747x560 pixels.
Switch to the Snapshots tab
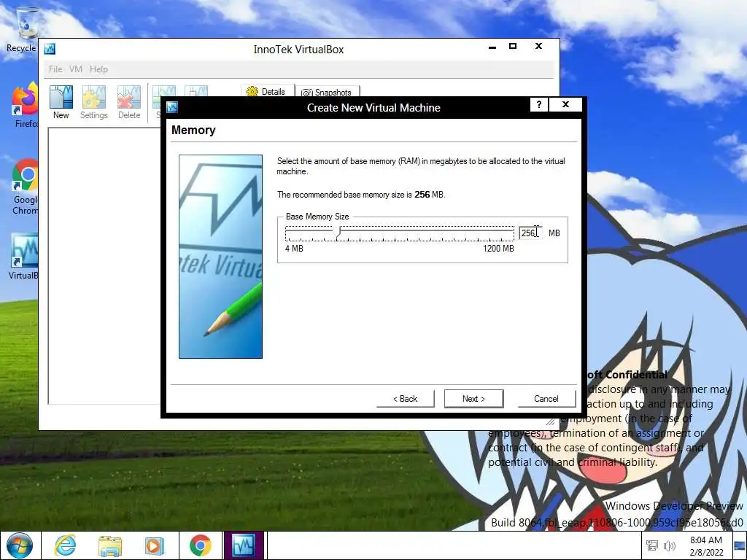click(x=327, y=92)
